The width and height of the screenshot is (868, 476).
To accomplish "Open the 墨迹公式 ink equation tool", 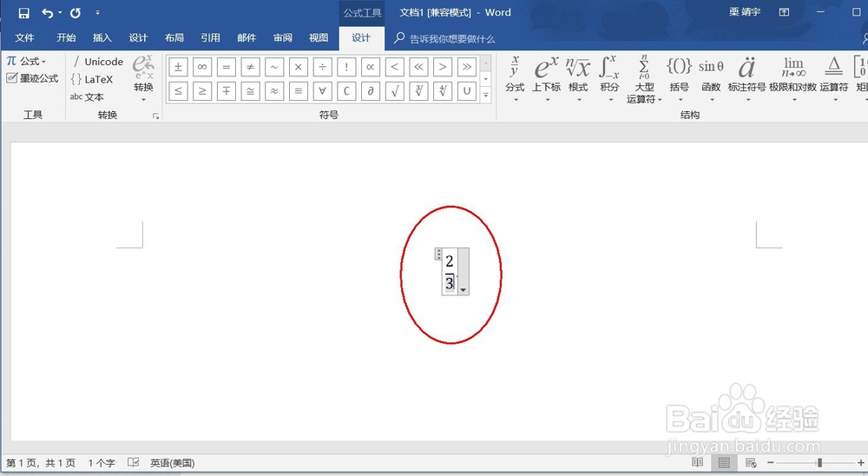I will 32,79.
